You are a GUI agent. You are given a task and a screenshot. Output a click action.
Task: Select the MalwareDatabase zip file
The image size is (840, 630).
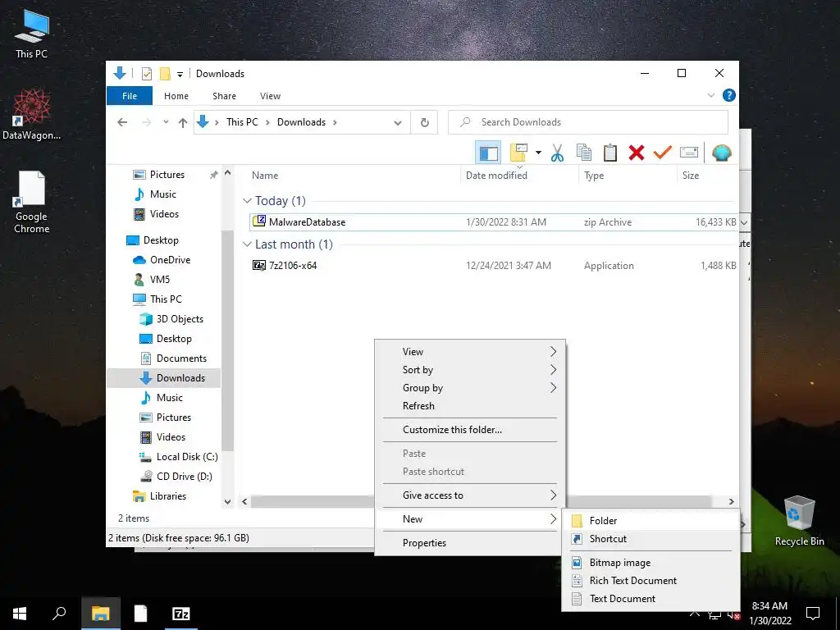point(494,221)
